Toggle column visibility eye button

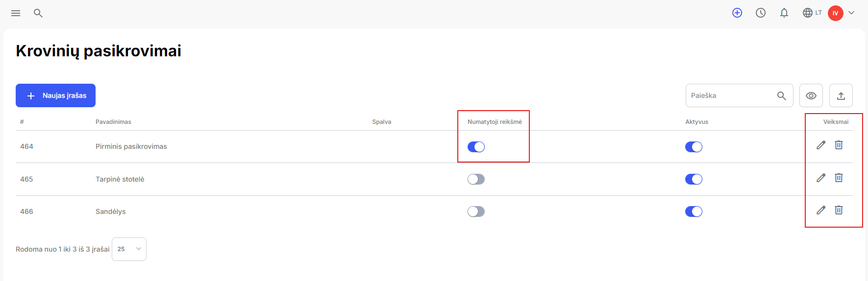coord(811,95)
